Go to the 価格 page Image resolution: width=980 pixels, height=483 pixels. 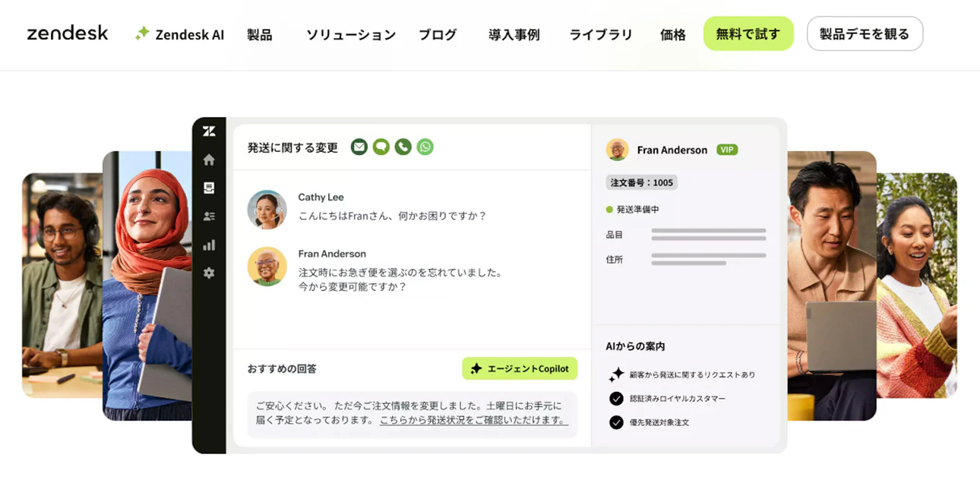tap(673, 34)
